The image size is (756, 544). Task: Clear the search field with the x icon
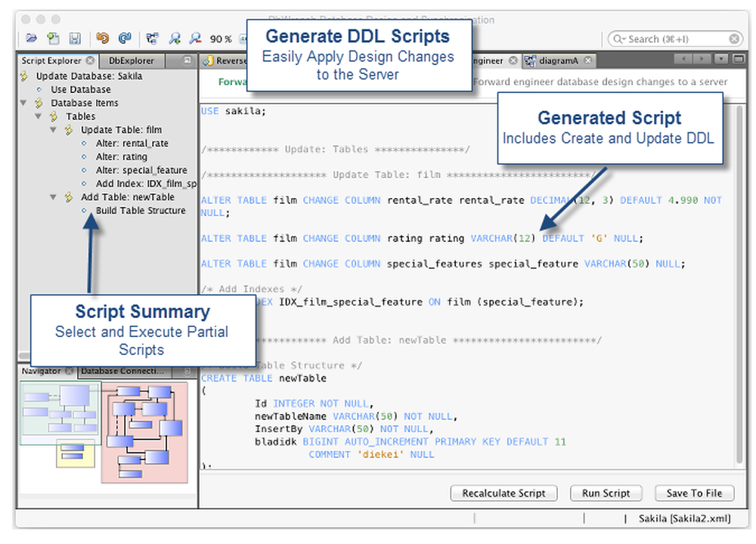point(734,39)
